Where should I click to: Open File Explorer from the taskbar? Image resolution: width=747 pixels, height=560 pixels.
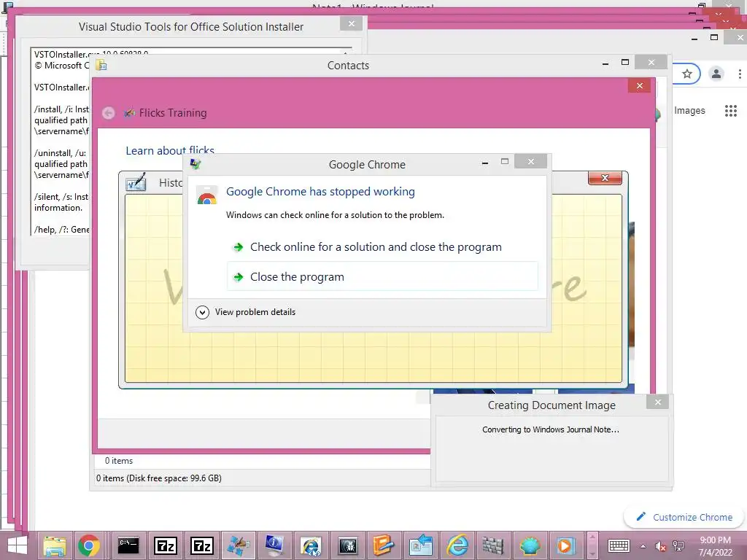point(55,545)
